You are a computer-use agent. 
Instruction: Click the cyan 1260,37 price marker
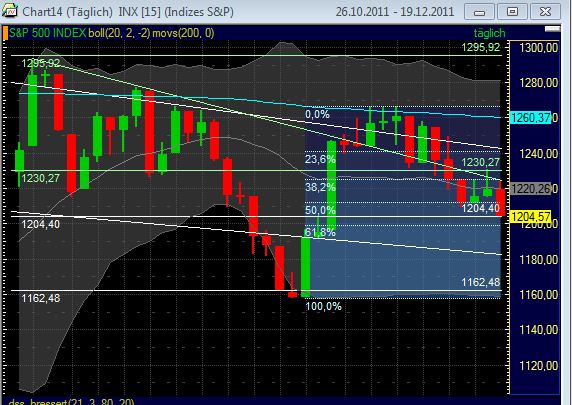pyautogui.click(x=531, y=118)
